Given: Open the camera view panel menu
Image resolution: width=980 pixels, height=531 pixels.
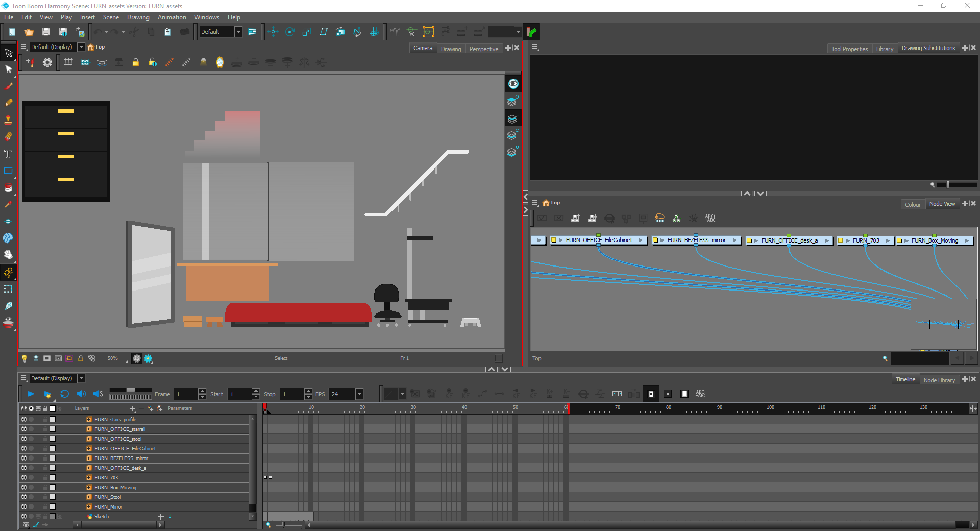Looking at the screenshot, I should (23, 47).
